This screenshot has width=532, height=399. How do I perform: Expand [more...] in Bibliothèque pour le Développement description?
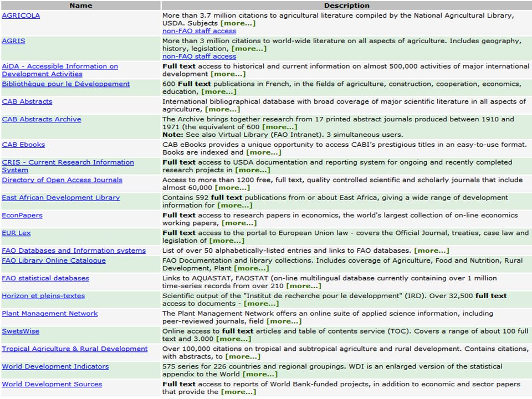219,91
